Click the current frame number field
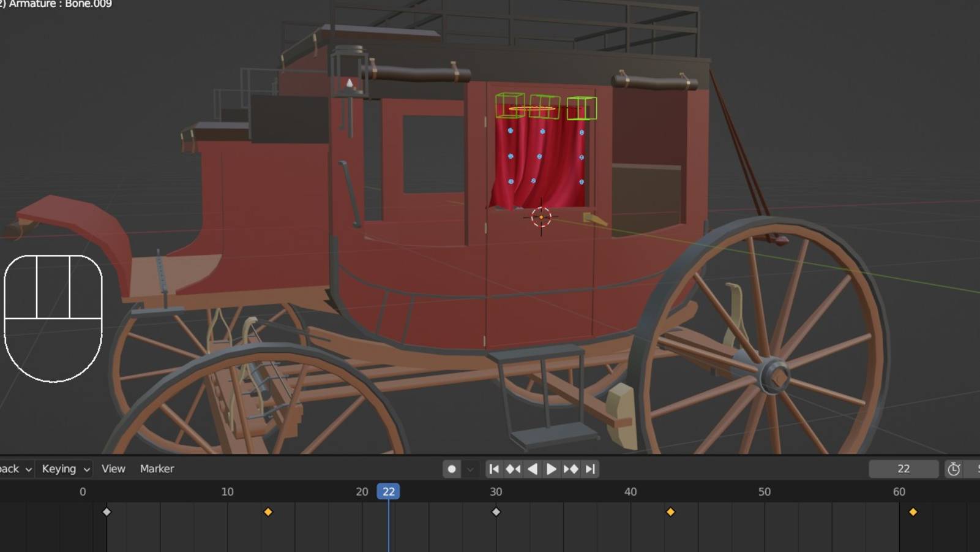 pyautogui.click(x=903, y=469)
